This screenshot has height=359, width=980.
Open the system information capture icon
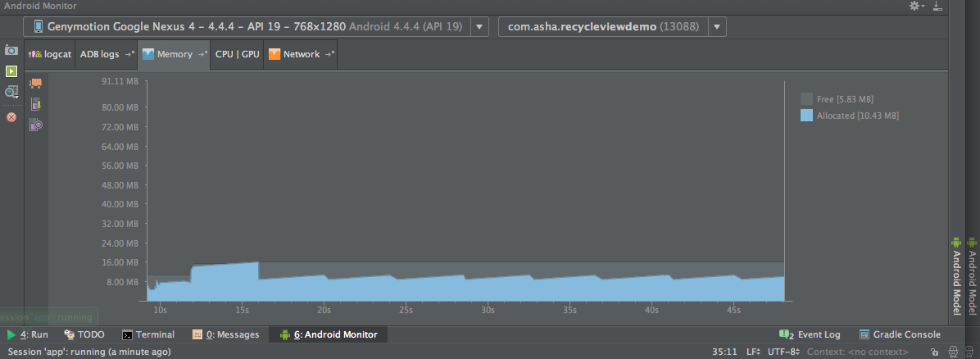(11, 92)
